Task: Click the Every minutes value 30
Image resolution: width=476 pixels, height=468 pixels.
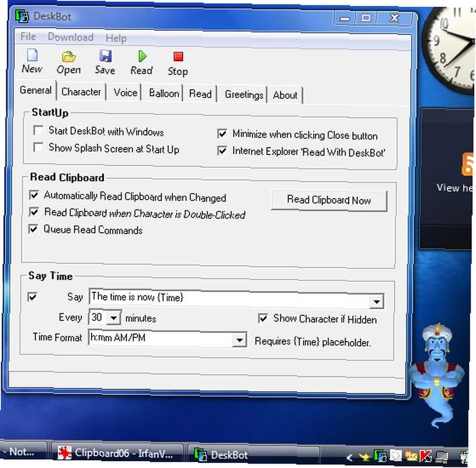Action: click(98, 318)
